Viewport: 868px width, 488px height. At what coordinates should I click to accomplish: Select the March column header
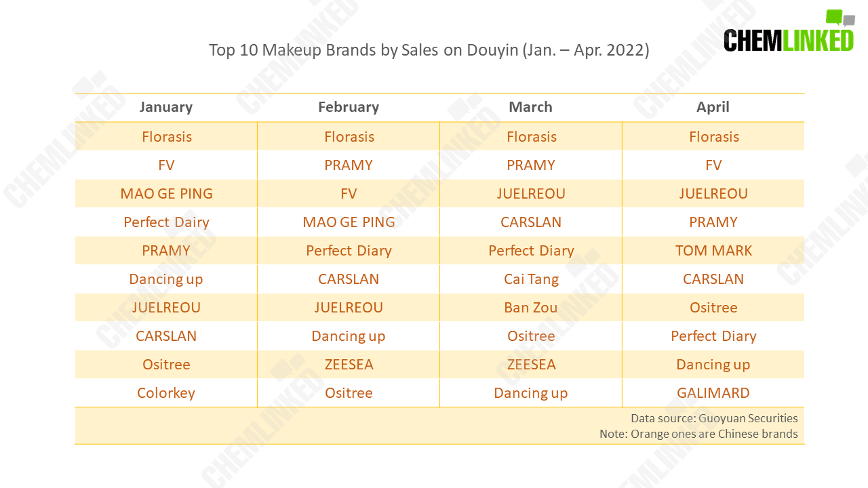531,107
